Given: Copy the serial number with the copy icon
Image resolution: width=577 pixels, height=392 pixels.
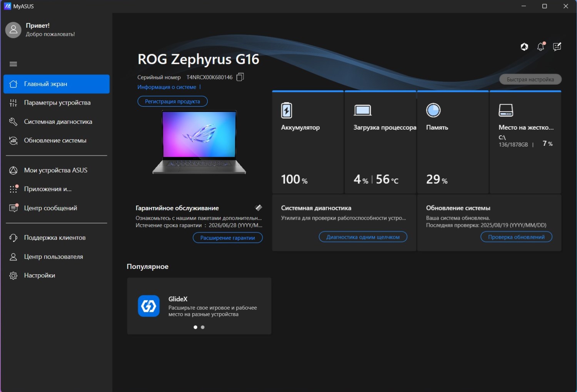Looking at the screenshot, I should tap(240, 77).
